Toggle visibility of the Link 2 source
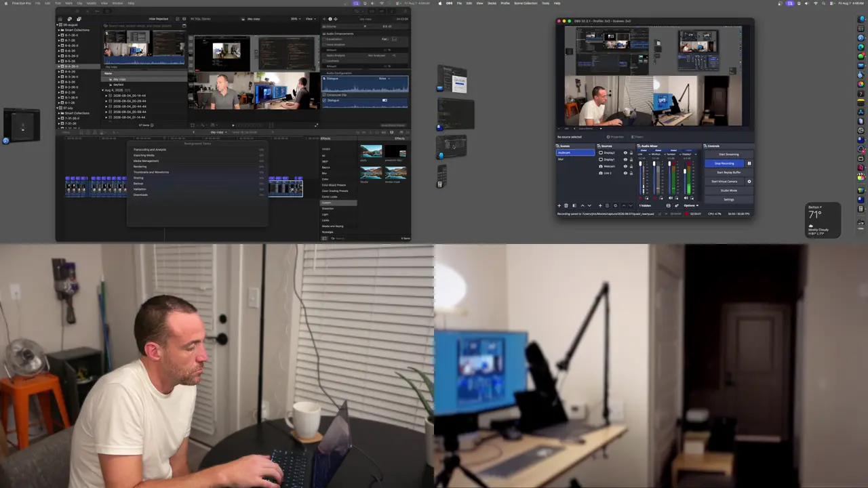The height and width of the screenshot is (488, 868). coord(625,173)
